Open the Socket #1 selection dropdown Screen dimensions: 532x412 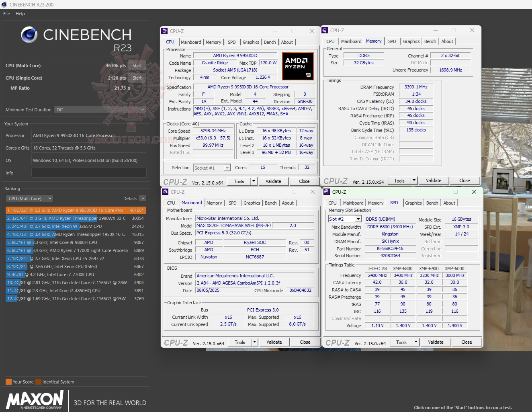pos(227,168)
